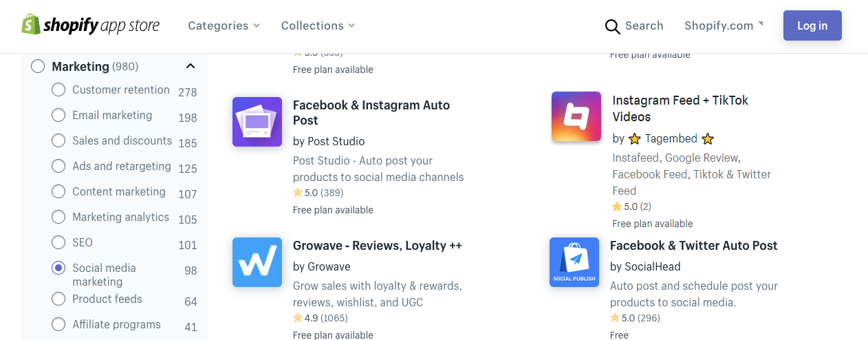Expand the Categories dropdown menu

click(224, 25)
